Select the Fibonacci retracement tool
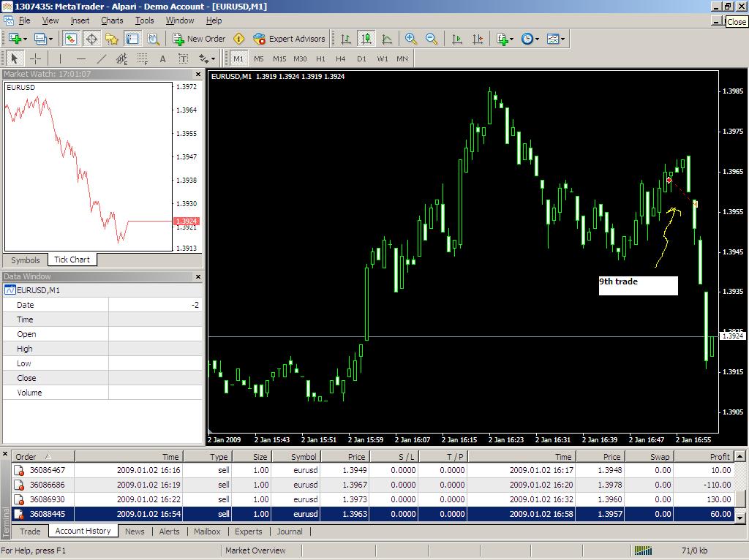749x560 pixels. tap(143, 58)
